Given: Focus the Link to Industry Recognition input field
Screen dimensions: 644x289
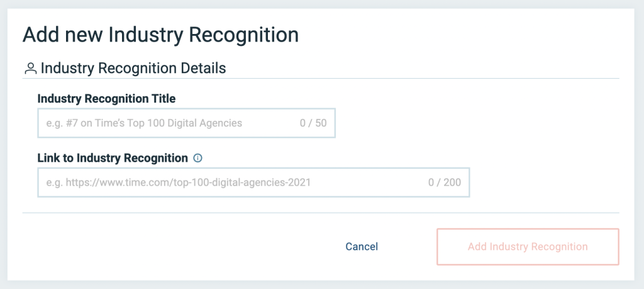Looking at the screenshot, I should coord(253,182).
